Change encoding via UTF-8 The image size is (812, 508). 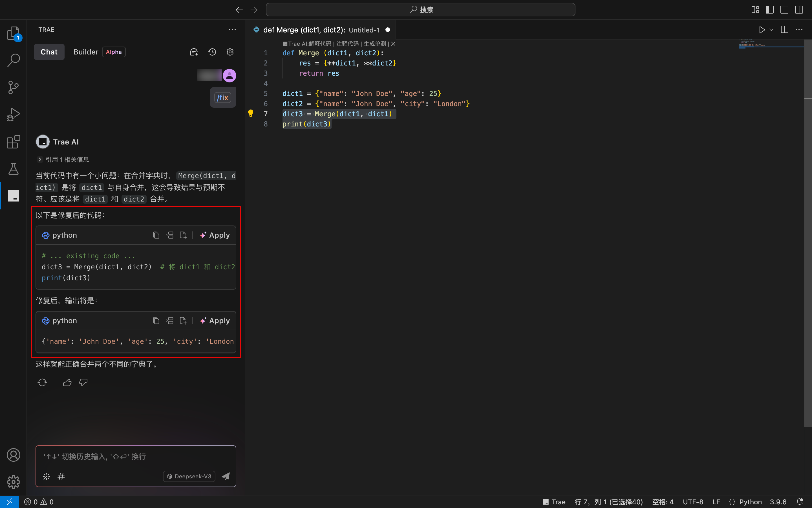click(x=693, y=502)
